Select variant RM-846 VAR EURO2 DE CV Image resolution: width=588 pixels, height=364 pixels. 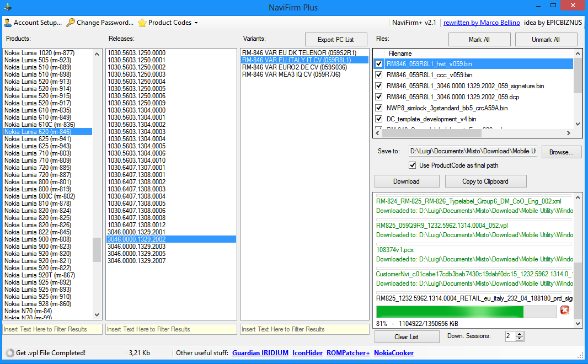304,67
